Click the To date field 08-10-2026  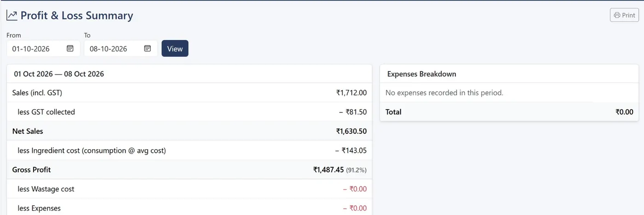[121, 48]
